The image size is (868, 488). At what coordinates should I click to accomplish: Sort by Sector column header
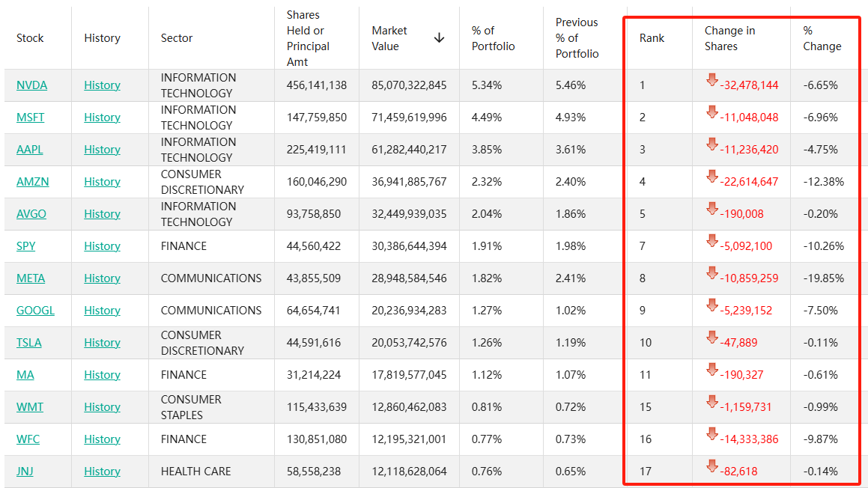[177, 38]
